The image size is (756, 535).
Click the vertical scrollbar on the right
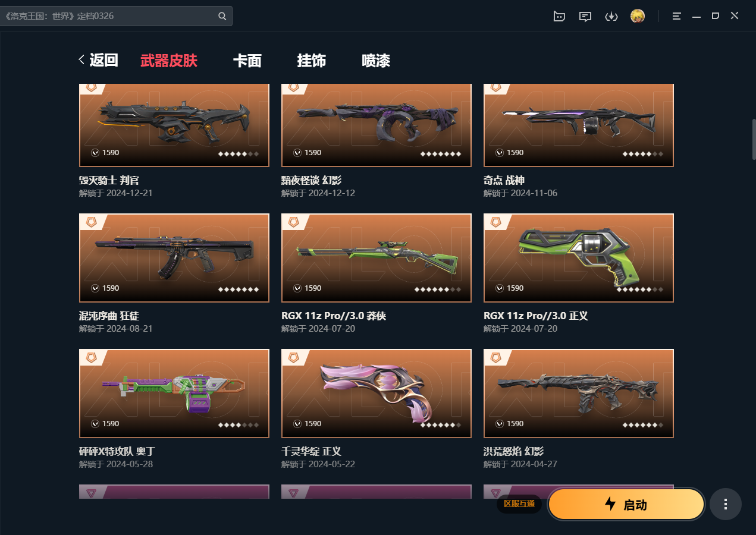754,139
